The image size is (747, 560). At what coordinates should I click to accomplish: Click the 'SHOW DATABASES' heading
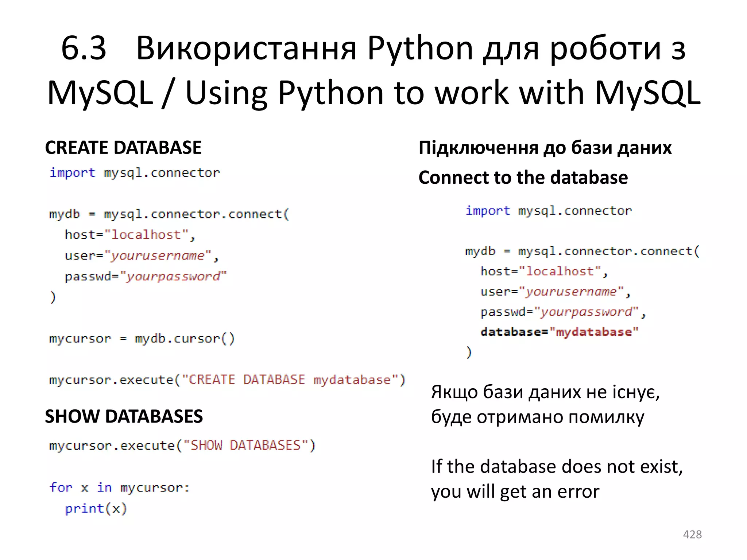(124, 416)
